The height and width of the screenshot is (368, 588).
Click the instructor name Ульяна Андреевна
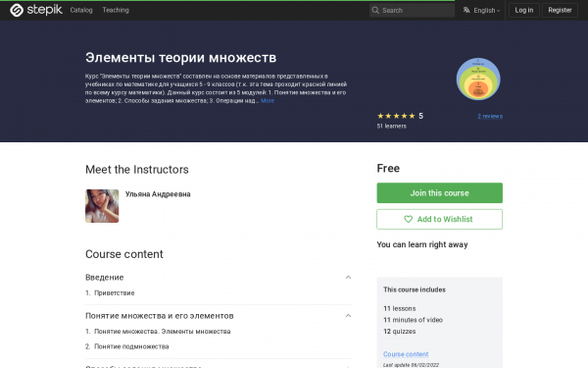(158, 194)
